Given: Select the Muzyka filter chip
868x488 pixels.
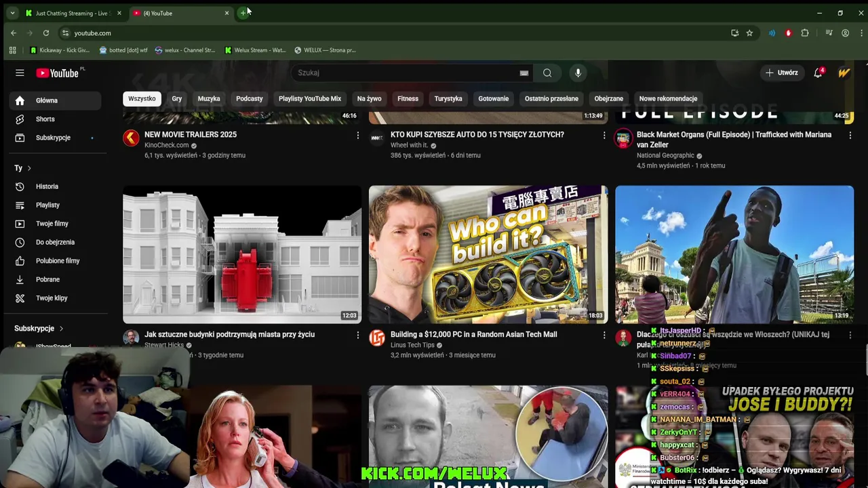Looking at the screenshot, I should tap(209, 99).
